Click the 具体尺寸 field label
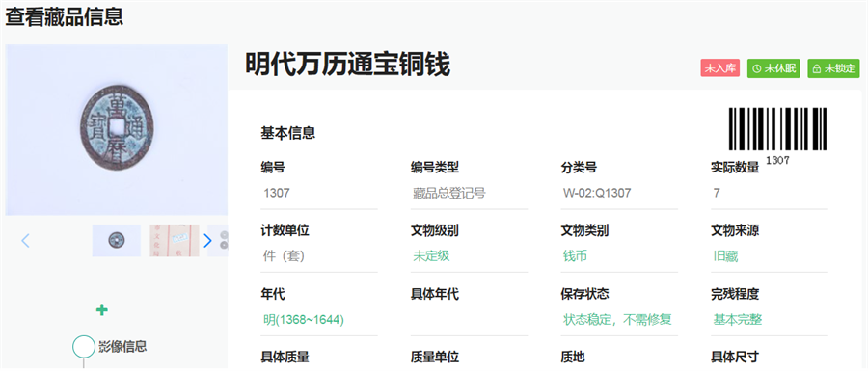The image size is (868, 371). pos(735,358)
